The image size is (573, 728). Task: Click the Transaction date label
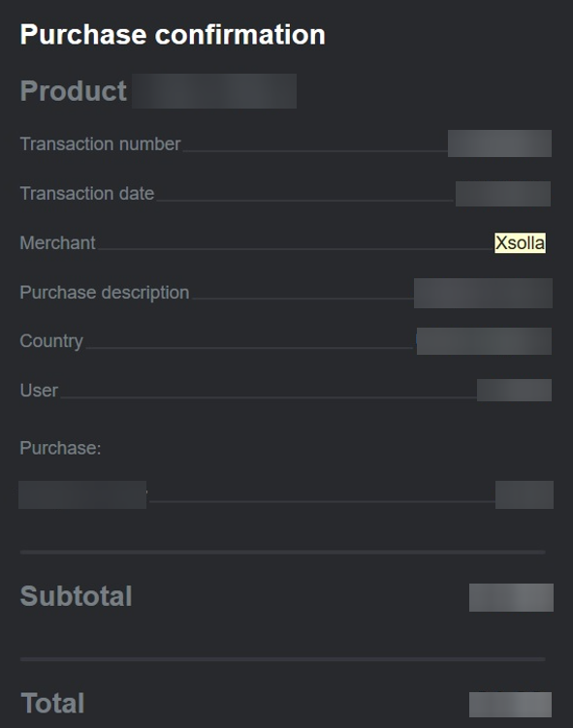point(87,193)
